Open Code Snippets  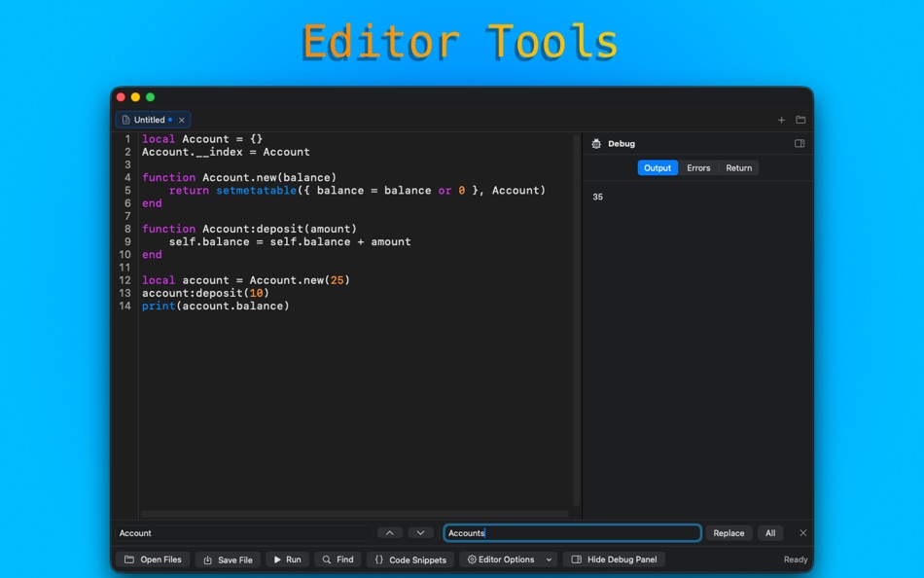point(410,560)
